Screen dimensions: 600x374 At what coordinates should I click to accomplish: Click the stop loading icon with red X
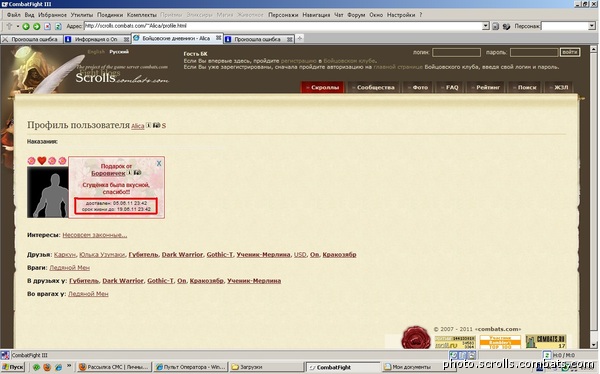47,26
